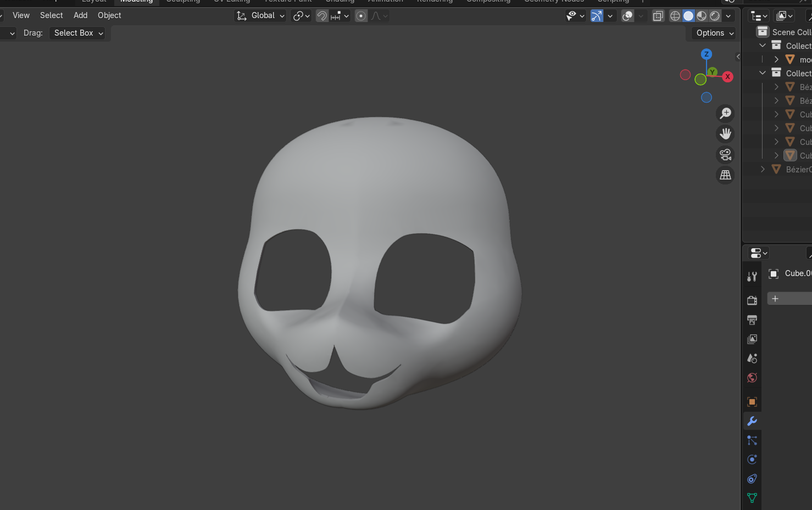Toggle snapping magnet in the header
Image resolution: width=812 pixels, height=510 pixels.
pyautogui.click(x=322, y=16)
